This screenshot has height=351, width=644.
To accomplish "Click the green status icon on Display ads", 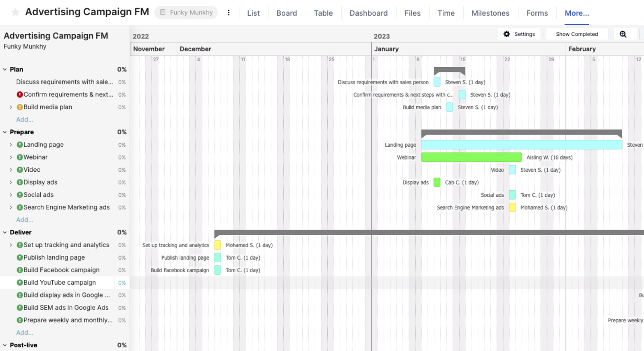I will click(20, 182).
